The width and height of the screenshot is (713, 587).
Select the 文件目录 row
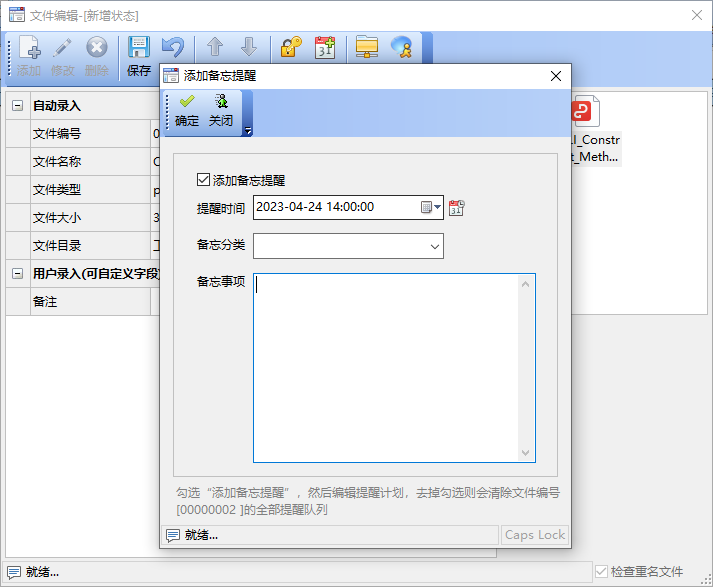click(82, 246)
